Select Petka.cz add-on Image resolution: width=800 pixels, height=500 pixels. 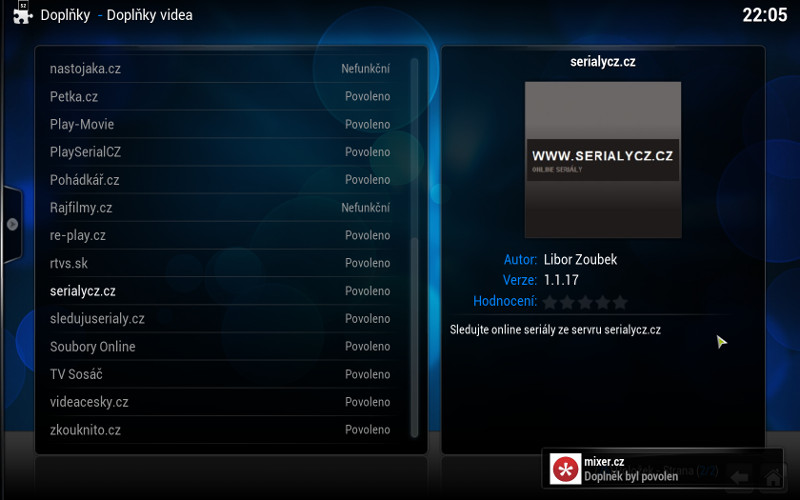(221, 96)
